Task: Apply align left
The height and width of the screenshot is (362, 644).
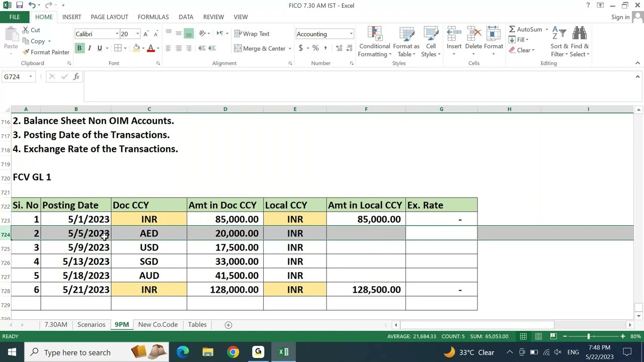Action: click(x=169, y=48)
